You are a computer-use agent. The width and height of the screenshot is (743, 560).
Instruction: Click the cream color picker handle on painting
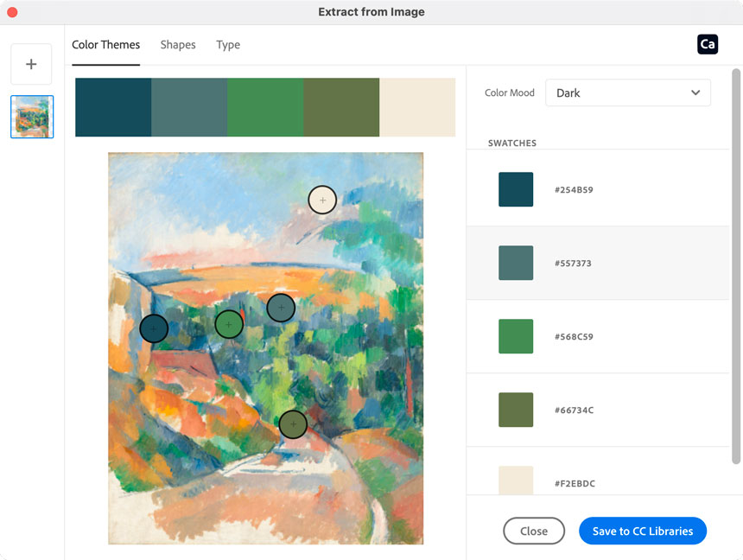pyautogui.click(x=322, y=200)
